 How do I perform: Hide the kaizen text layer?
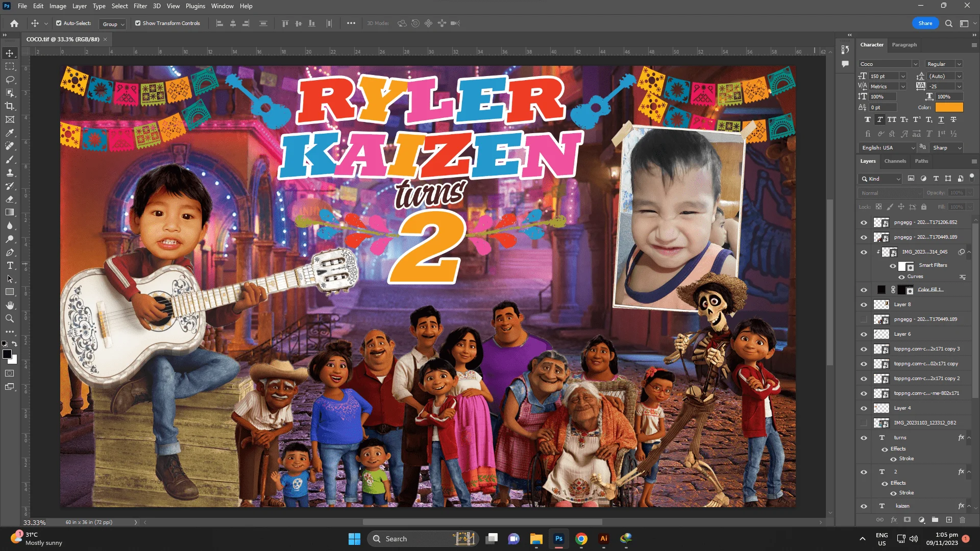click(x=864, y=507)
